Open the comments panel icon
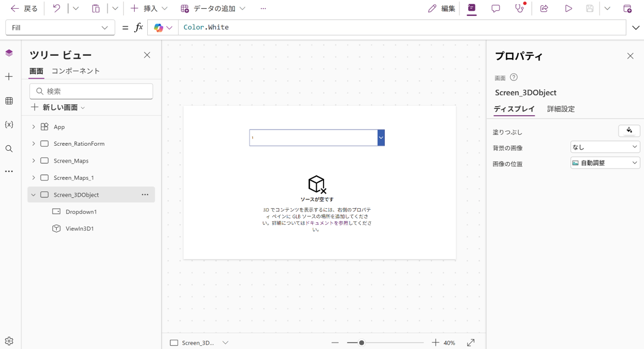The image size is (644, 349). coord(495,9)
